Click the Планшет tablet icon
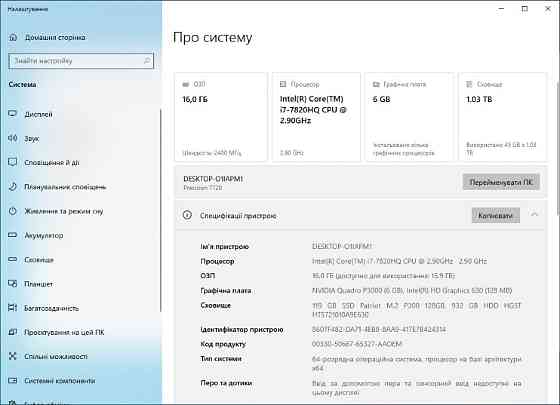This screenshot has height=405, width=560. (x=13, y=284)
